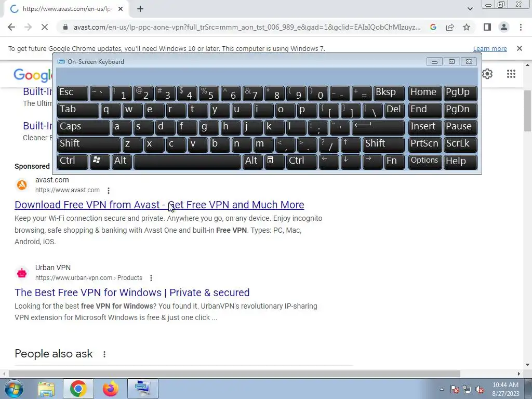Open options for the avast.com ad
This screenshot has height=399, width=532.
(109, 191)
